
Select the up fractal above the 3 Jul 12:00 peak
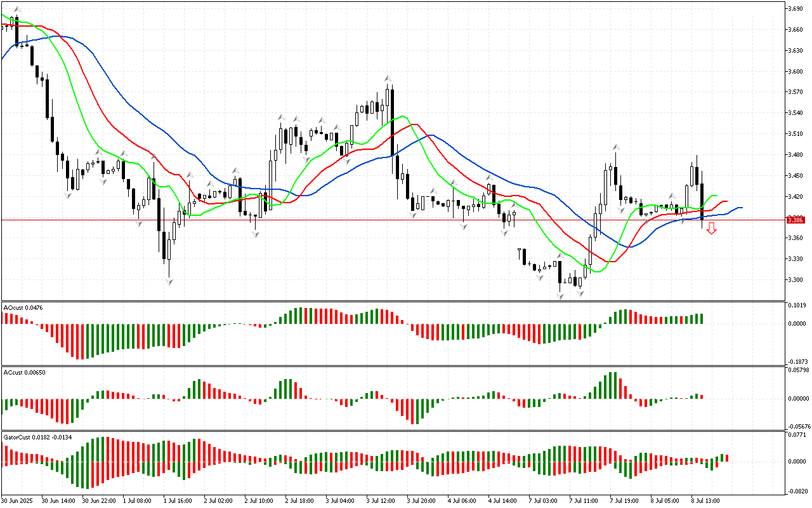click(x=387, y=79)
